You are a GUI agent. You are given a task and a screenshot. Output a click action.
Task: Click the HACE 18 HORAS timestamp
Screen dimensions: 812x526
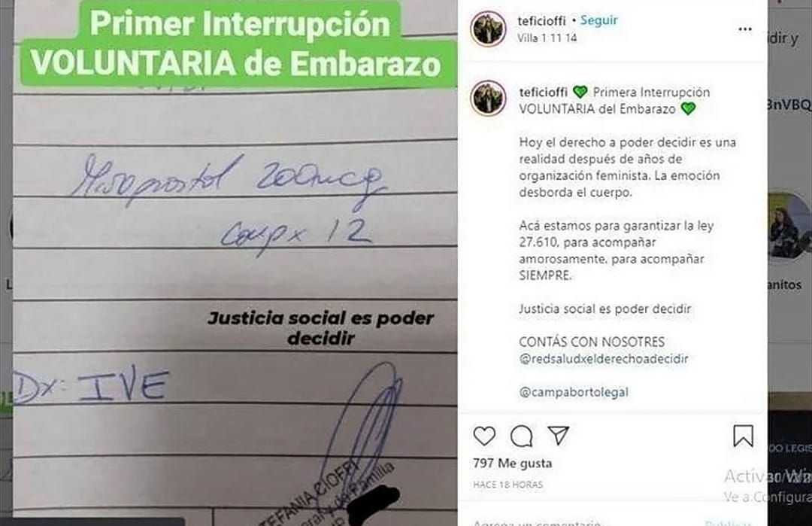[507, 485]
